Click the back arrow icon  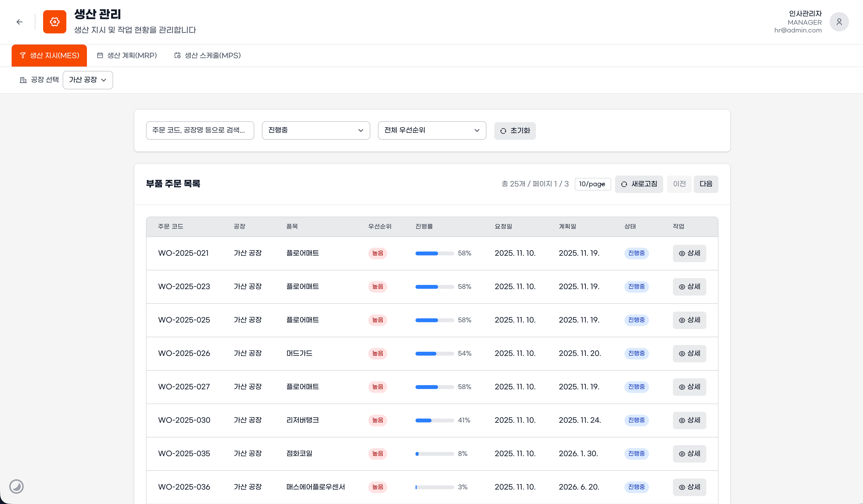point(20,22)
